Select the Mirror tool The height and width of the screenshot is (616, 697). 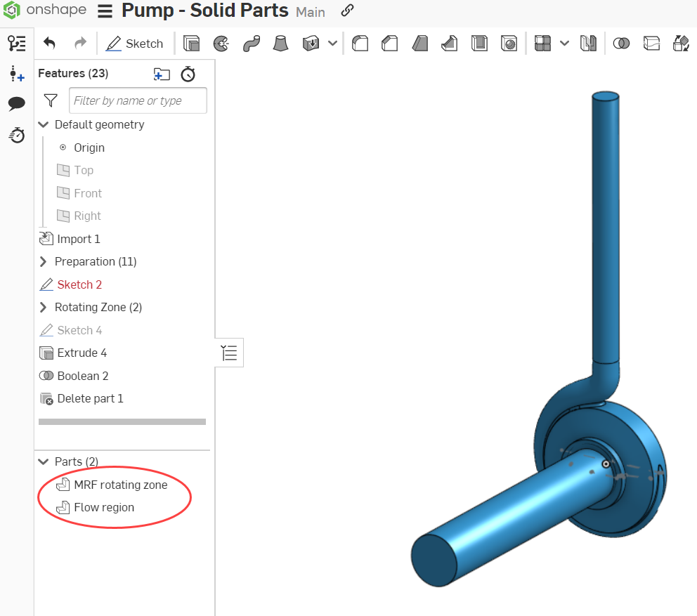588,44
